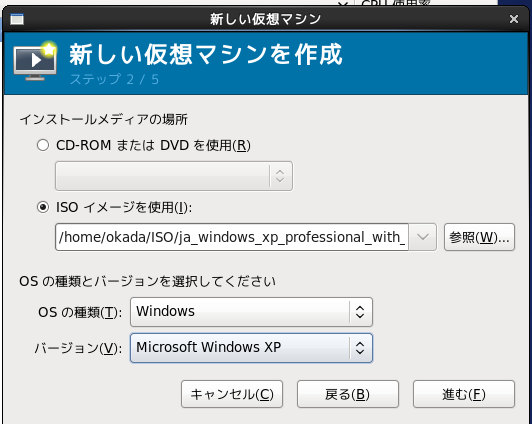
Task: Click 進む(F) forward button
Action: [464, 394]
